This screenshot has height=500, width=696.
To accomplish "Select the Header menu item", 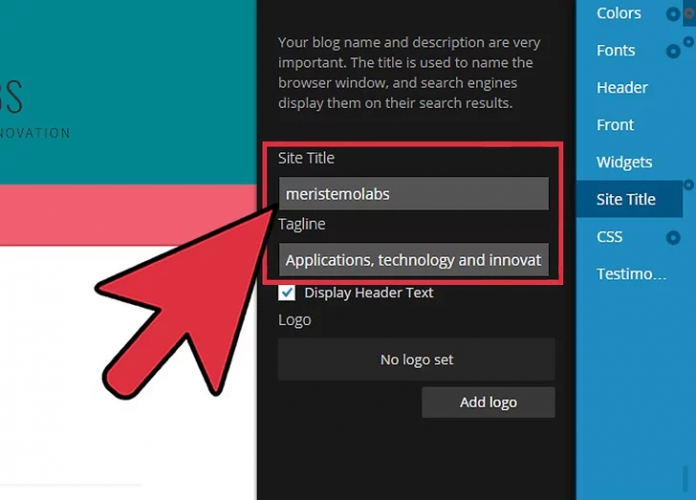I will [x=622, y=88].
